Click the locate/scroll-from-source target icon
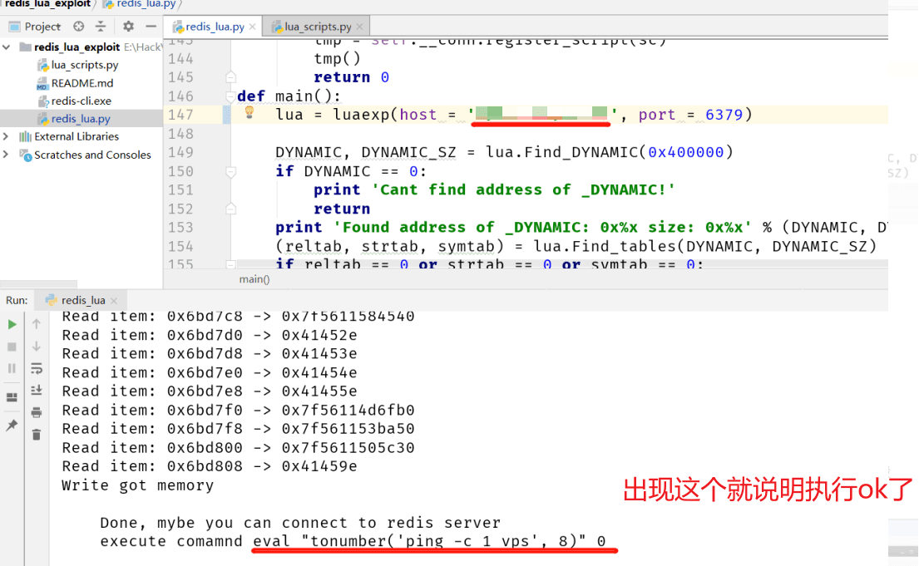The image size is (924, 566). [78, 27]
